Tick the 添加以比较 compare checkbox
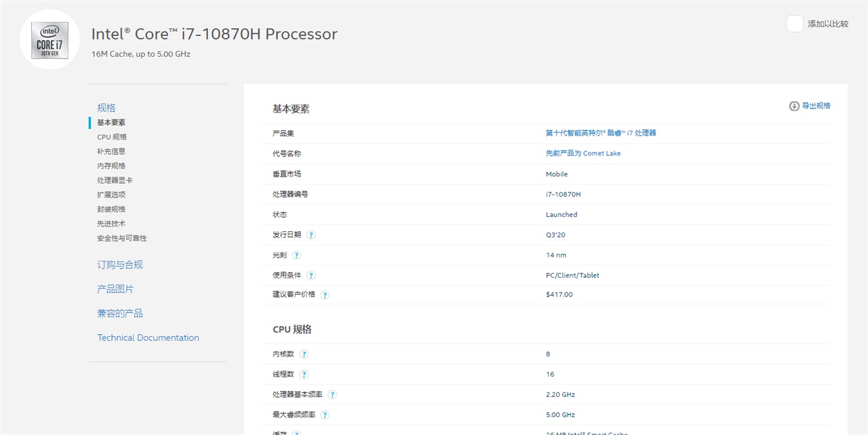This screenshot has width=868, height=435. coord(795,24)
